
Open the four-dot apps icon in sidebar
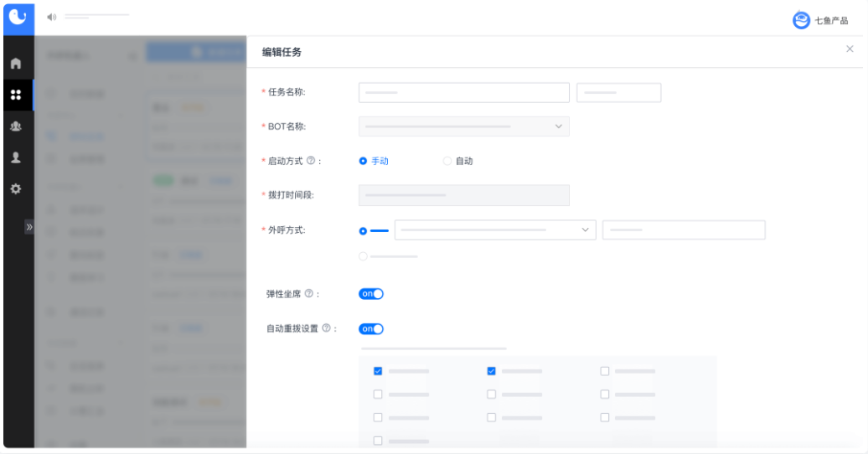(15, 95)
